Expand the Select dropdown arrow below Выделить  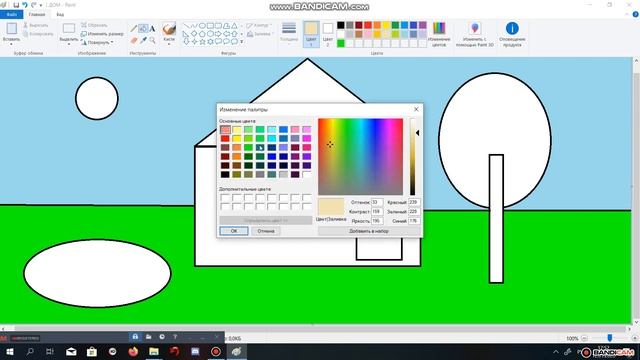[x=69, y=44]
